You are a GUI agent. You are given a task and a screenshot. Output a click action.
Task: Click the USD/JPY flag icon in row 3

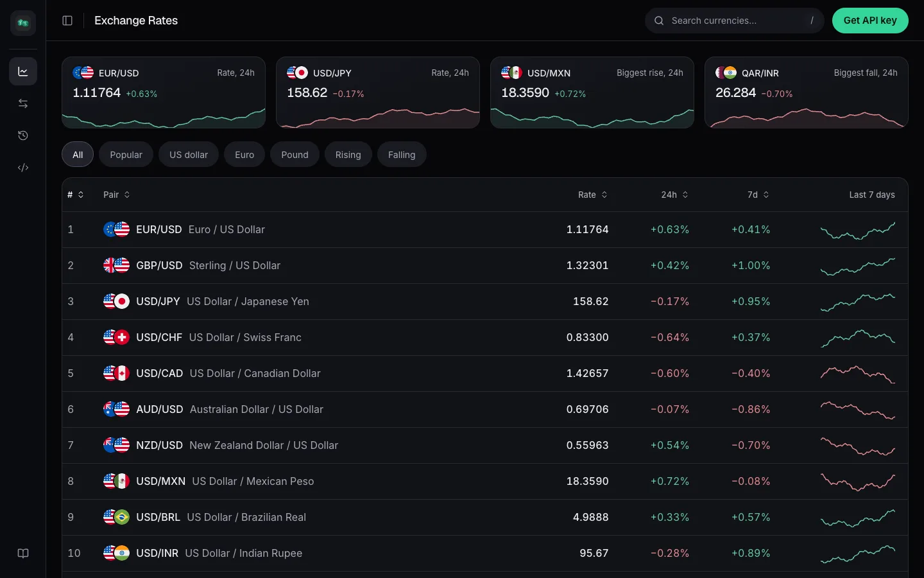click(x=117, y=301)
